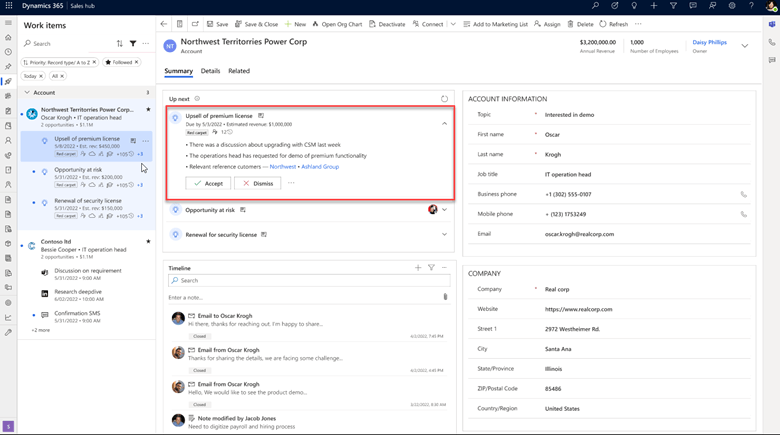The width and height of the screenshot is (780, 436).
Task: Call the business phone number icon
Action: pyautogui.click(x=743, y=194)
